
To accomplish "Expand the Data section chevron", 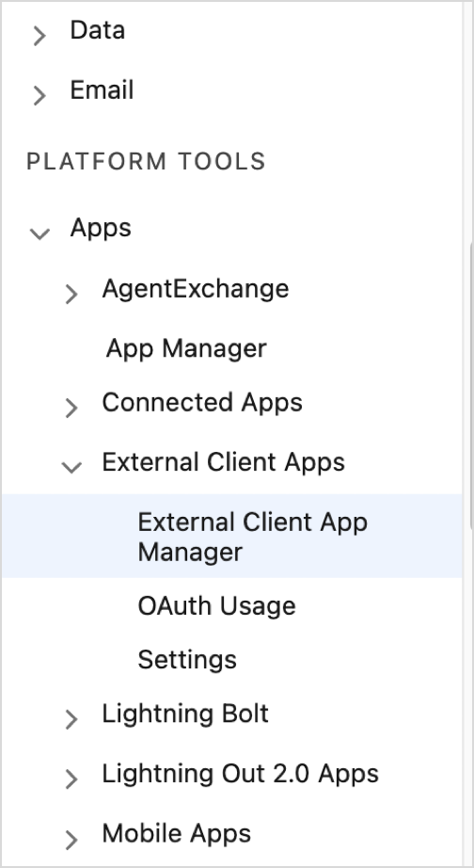I will click(x=39, y=37).
